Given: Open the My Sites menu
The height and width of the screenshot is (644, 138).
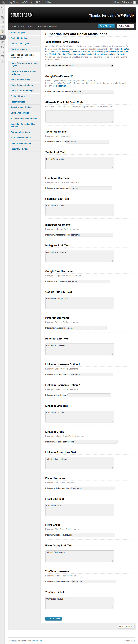Looking at the screenshot, I should click(13, 2).
